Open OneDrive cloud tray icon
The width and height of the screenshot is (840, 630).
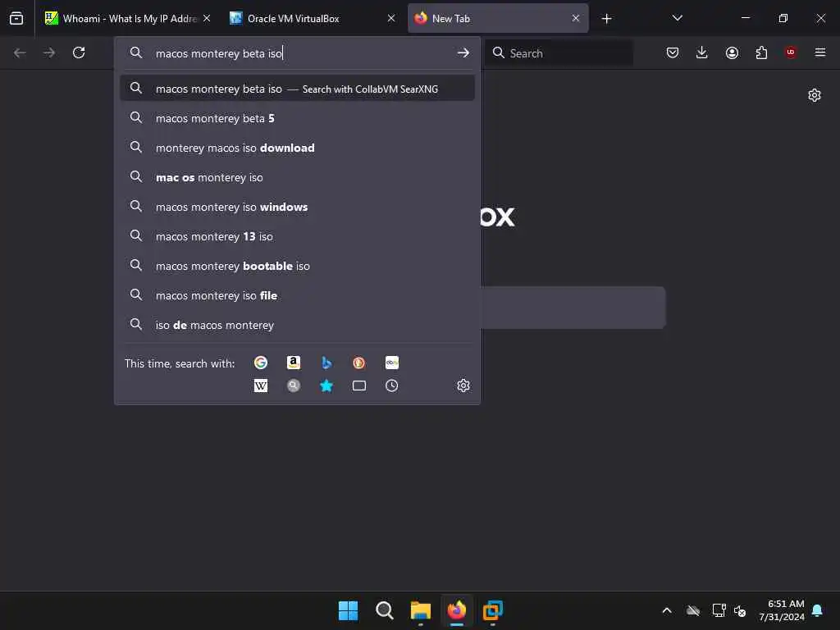693,610
